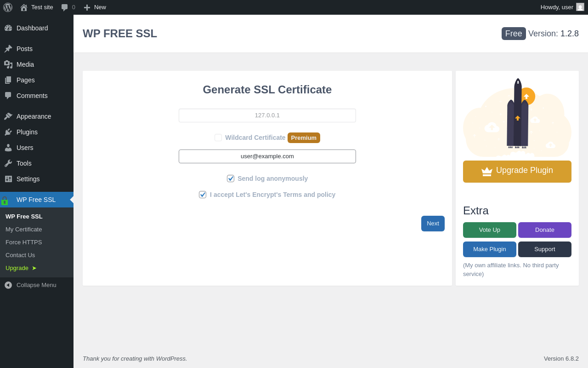Click the Collapse Menu arrow icon
Image resolution: width=588 pixels, height=368 pixels.
pyautogui.click(x=8, y=285)
